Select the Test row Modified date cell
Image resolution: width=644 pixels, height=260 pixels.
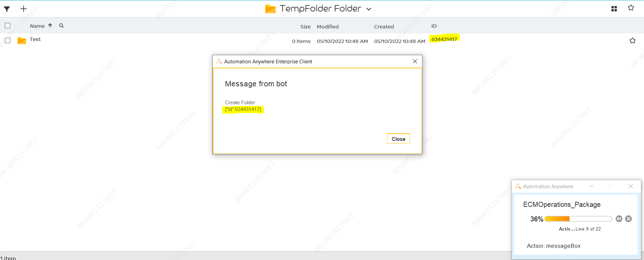(342, 41)
